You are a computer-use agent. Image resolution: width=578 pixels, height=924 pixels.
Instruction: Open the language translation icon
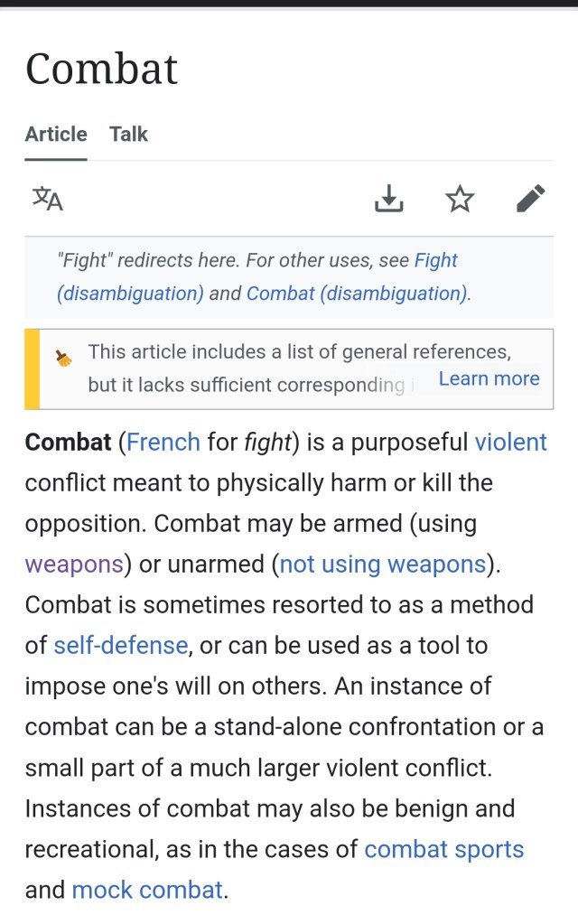click(48, 198)
